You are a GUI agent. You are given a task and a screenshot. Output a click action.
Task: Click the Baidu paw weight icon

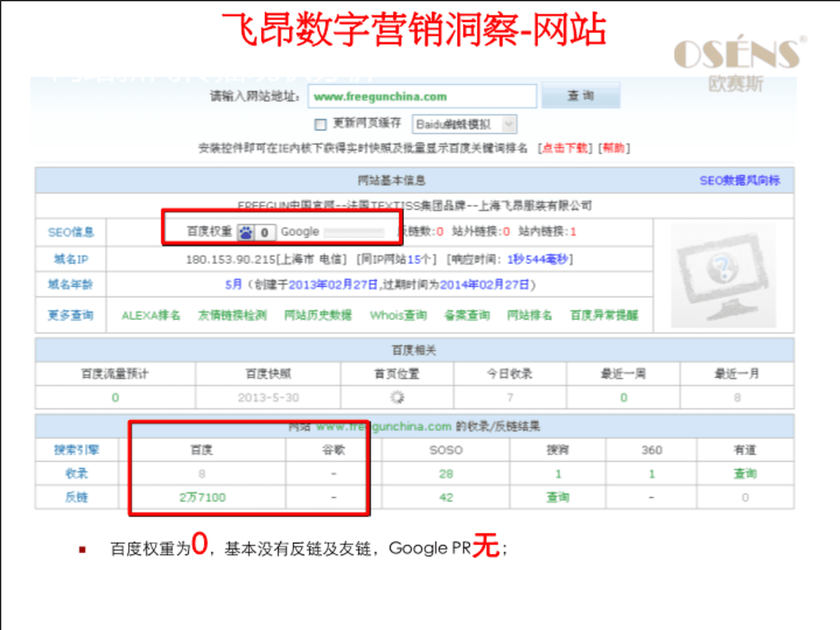(x=246, y=232)
